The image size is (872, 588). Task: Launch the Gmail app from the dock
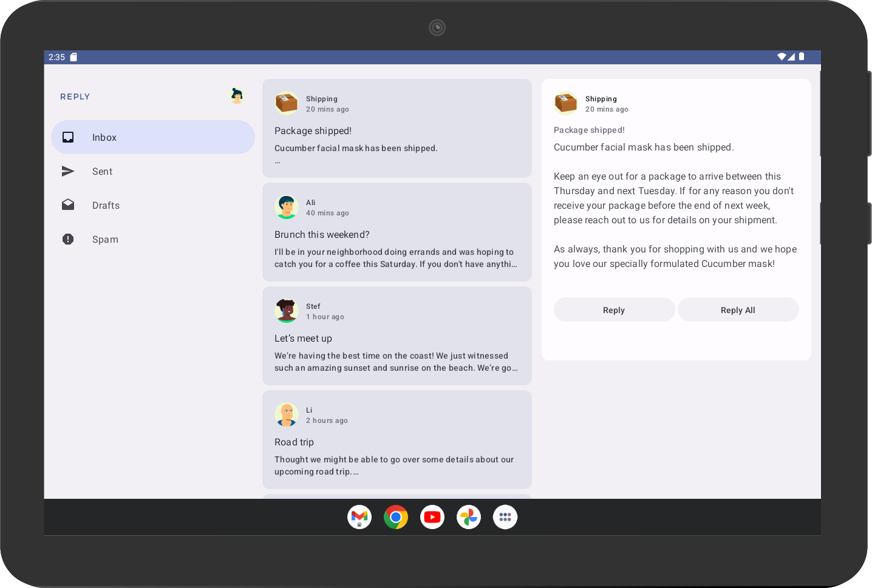coord(359,516)
